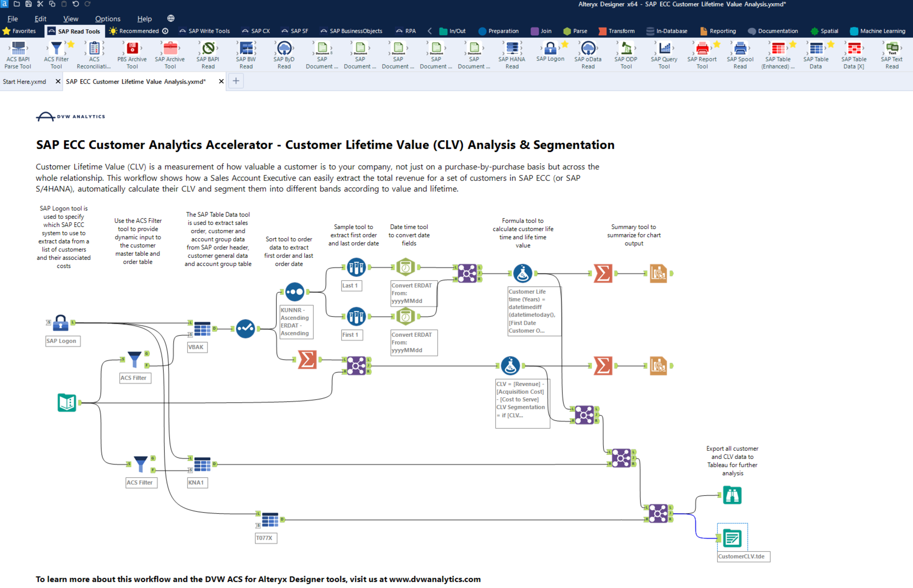Viewport: 913px width, 588px height.
Task: Click the www.dvwanalytics.com link
Action: click(x=434, y=579)
